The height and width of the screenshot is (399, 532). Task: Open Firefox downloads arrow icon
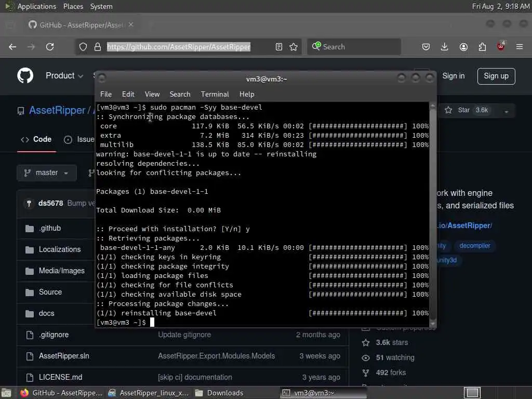coord(445,47)
